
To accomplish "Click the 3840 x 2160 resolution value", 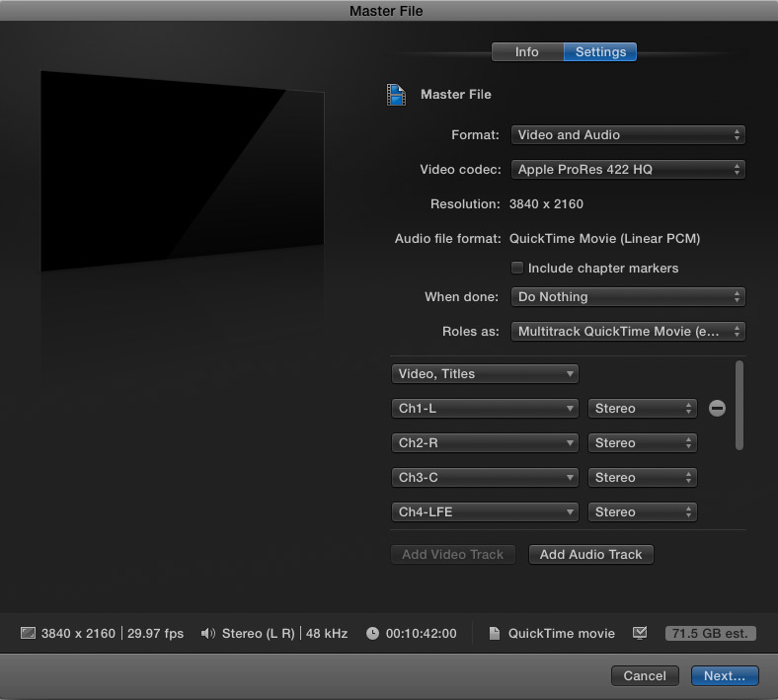I will 546,204.
